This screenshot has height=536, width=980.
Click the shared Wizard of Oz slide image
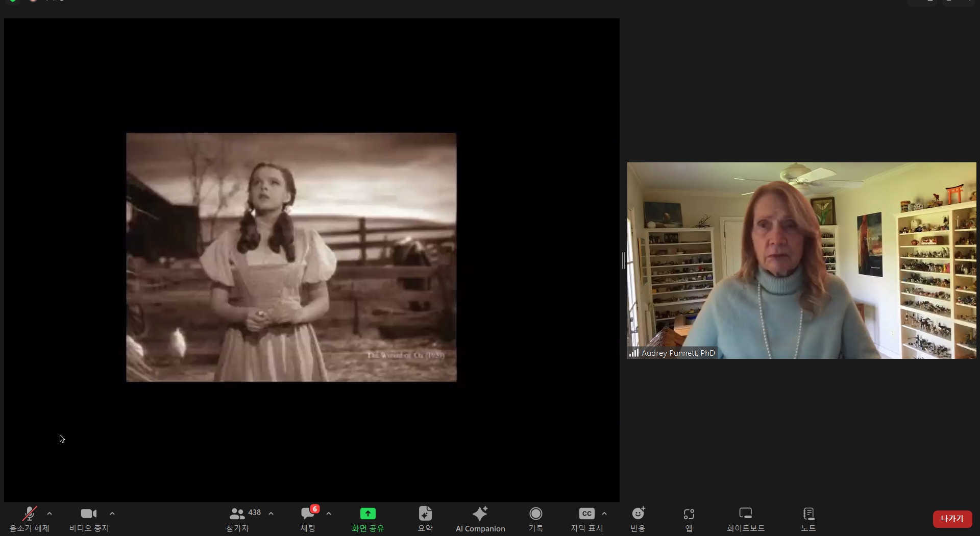[x=291, y=257]
